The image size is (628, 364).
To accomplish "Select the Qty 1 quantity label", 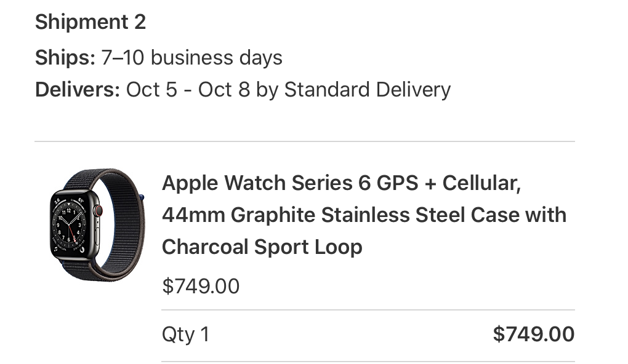I will coord(186,334).
